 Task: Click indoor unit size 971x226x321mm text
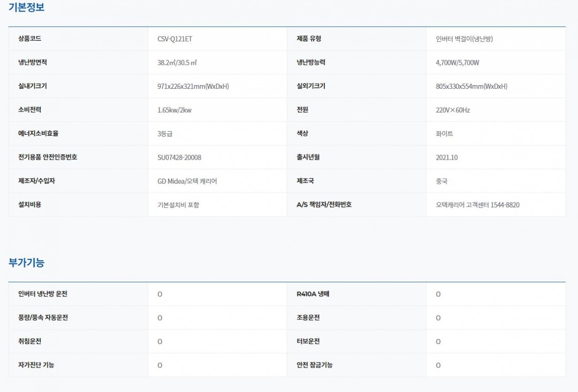point(193,86)
